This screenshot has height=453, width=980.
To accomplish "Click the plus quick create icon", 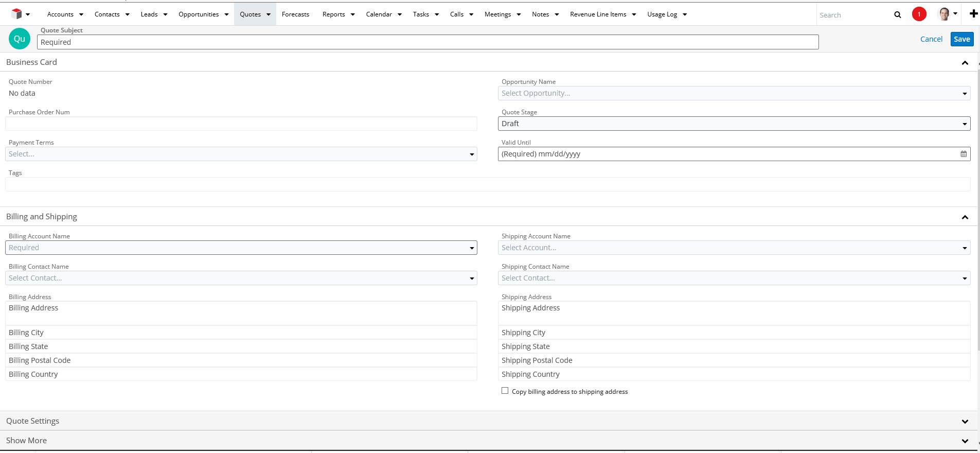I will coord(973,14).
